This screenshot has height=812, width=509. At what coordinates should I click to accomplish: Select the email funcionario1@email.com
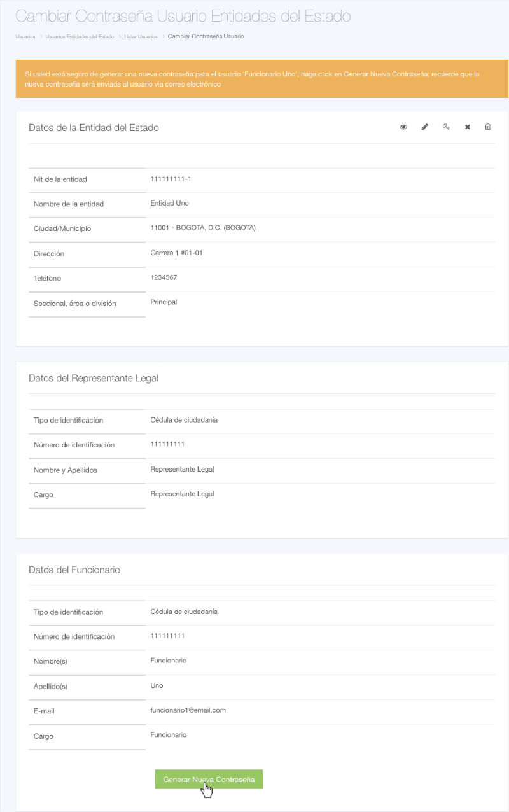[188, 710]
